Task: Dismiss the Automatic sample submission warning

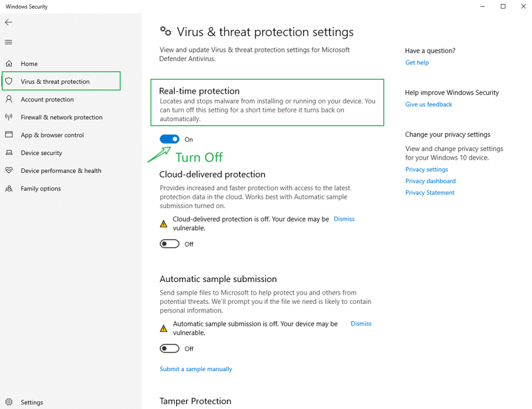Action: [x=361, y=324]
